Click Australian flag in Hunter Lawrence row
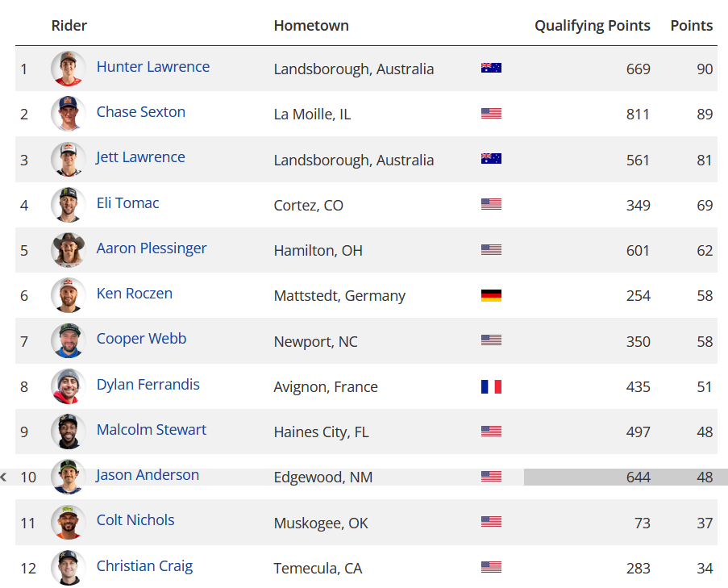728x588 pixels. [x=491, y=68]
